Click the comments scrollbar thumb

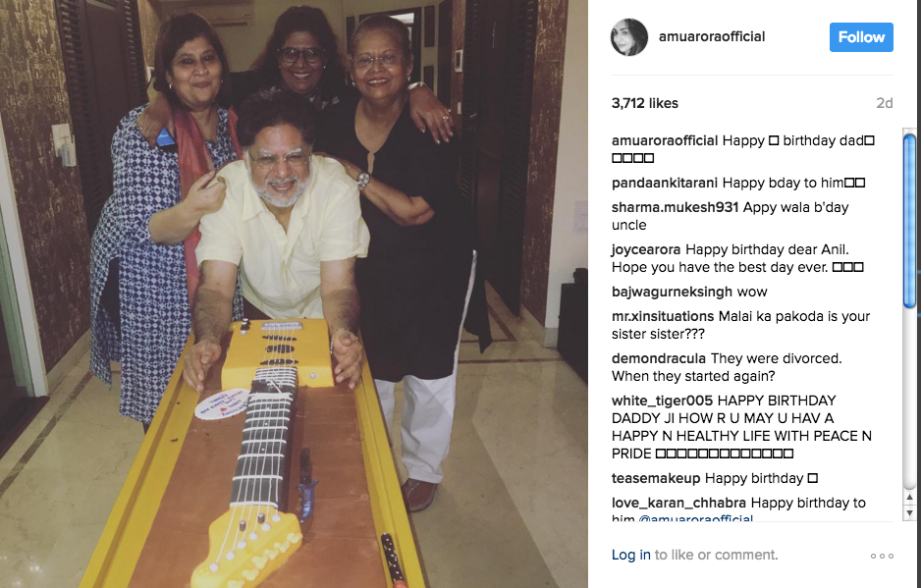[x=909, y=221]
